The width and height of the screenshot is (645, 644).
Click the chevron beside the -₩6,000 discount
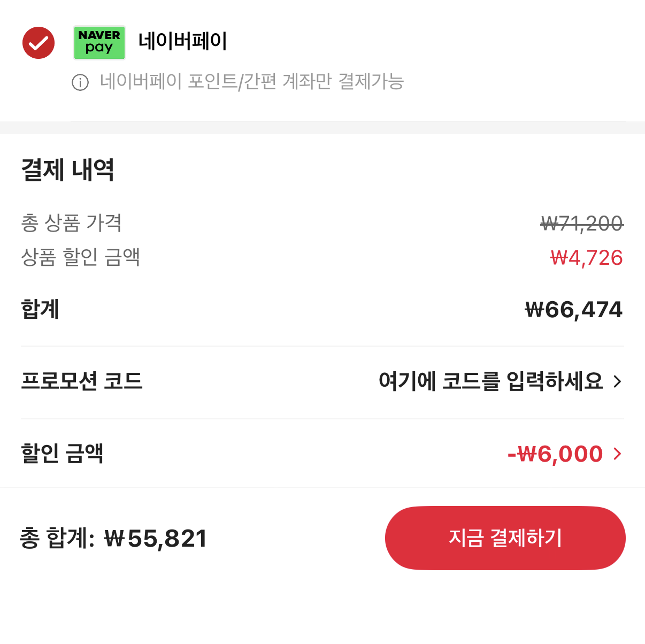point(619,454)
